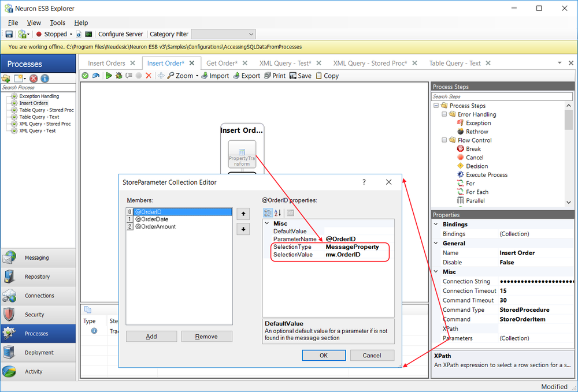Open the View menu
This screenshot has height=392, width=578.
click(x=34, y=23)
